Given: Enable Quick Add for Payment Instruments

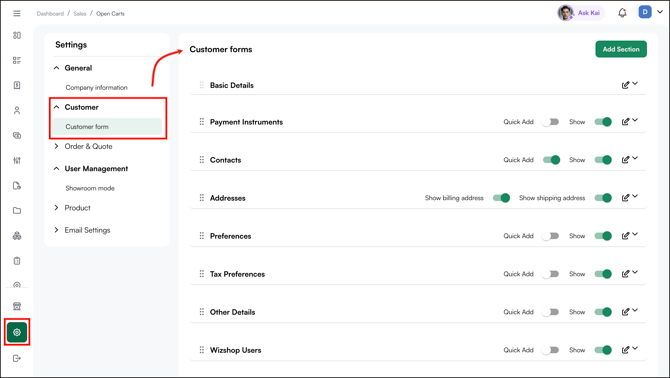Looking at the screenshot, I should click(x=551, y=122).
